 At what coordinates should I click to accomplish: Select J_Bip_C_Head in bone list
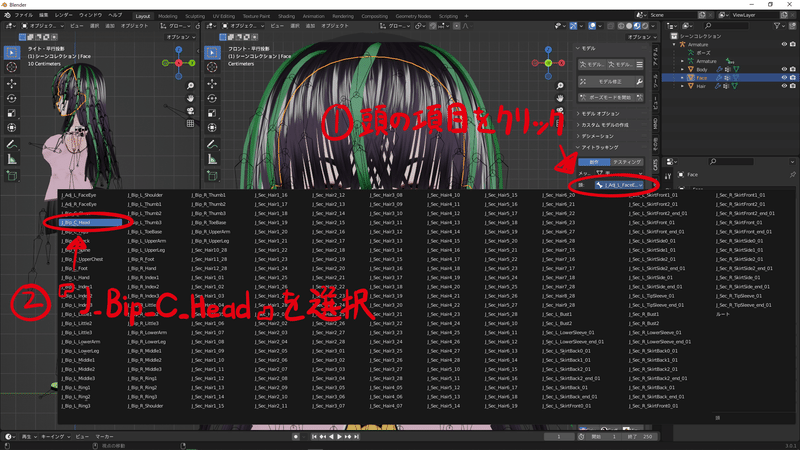point(90,222)
